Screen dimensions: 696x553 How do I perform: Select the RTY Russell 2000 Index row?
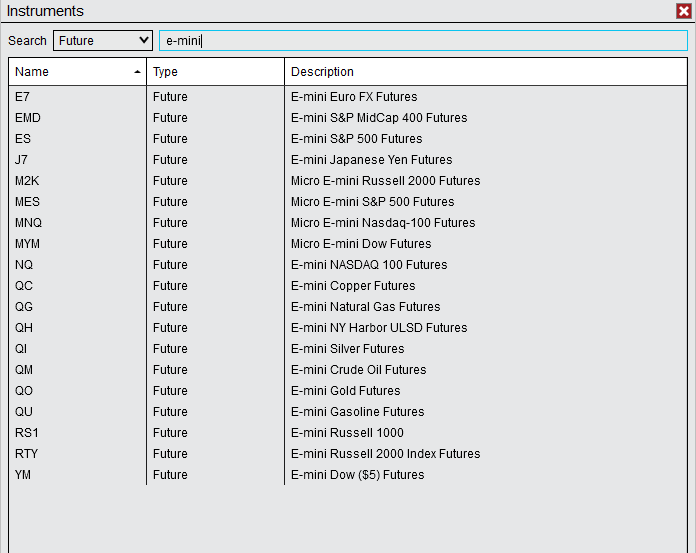(x=385, y=454)
